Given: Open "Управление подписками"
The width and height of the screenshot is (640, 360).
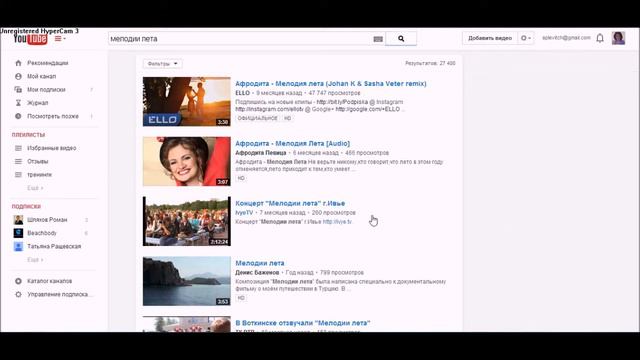Looking at the screenshot, I should coord(60,294).
